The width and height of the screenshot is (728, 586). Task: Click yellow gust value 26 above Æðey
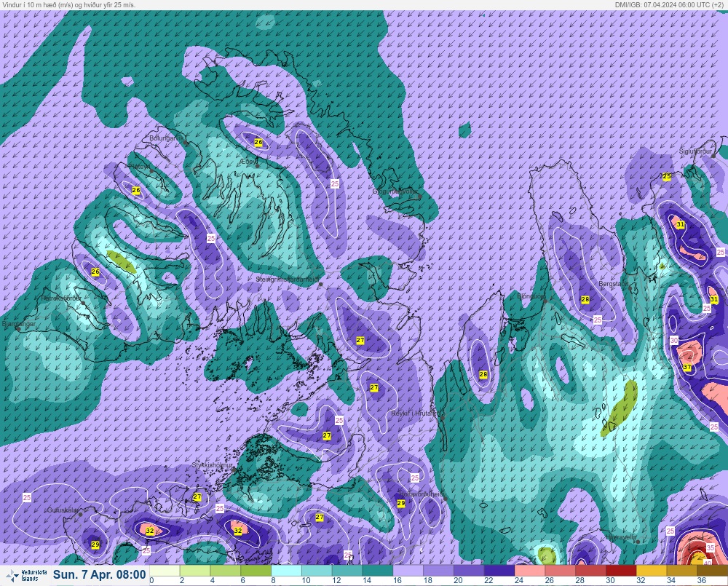click(258, 142)
